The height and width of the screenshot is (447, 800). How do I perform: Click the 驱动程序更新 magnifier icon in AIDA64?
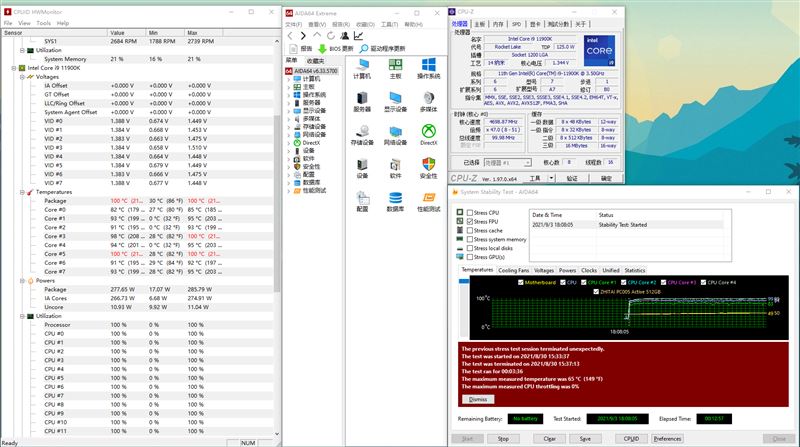(364, 48)
